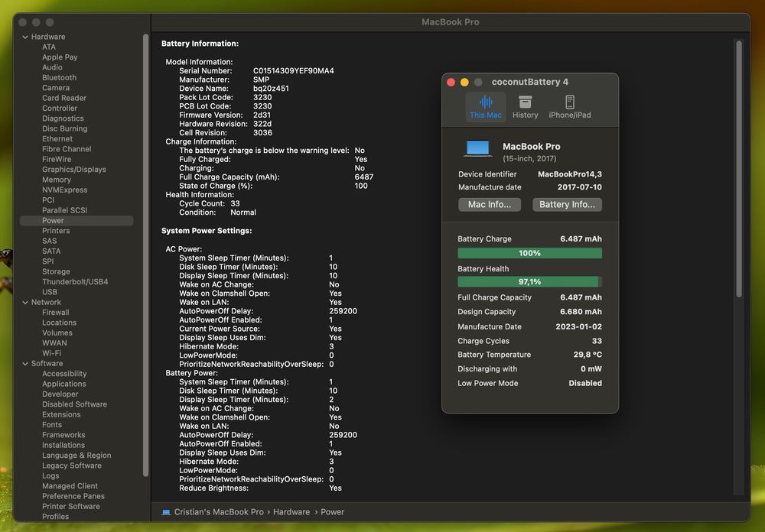This screenshot has width=765, height=532.
Task: Select WWAN under Network
Action: tap(54, 343)
